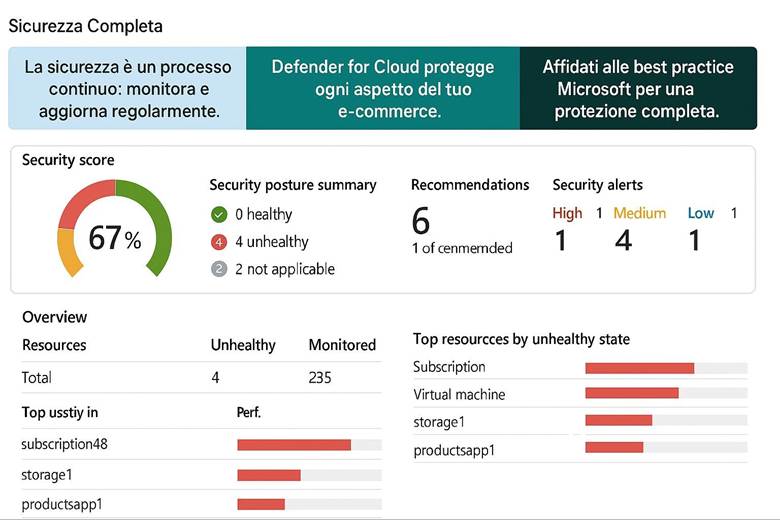Click the Security posture summary heading
This screenshot has height=520, width=780.
pyautogui.click(x=293, y=185)
